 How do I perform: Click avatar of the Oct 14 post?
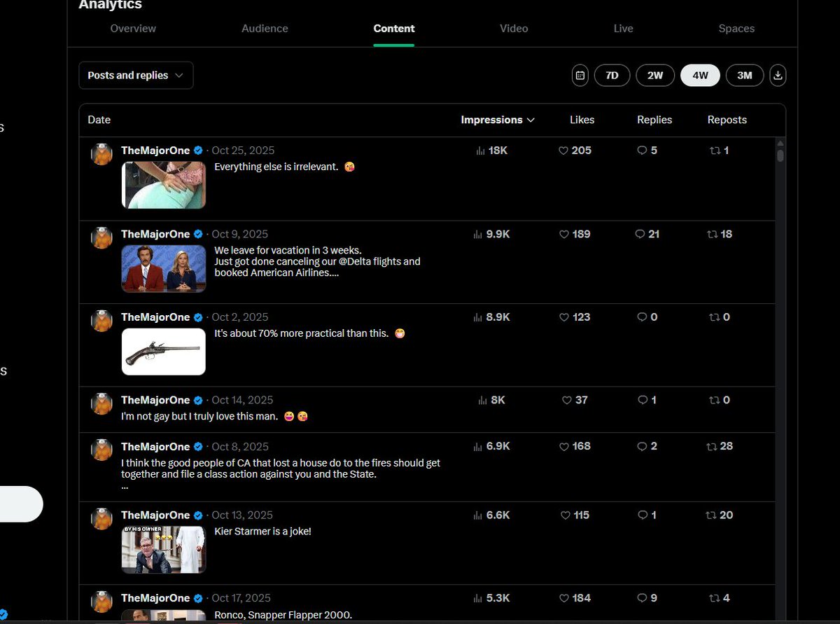coord(102,403)
